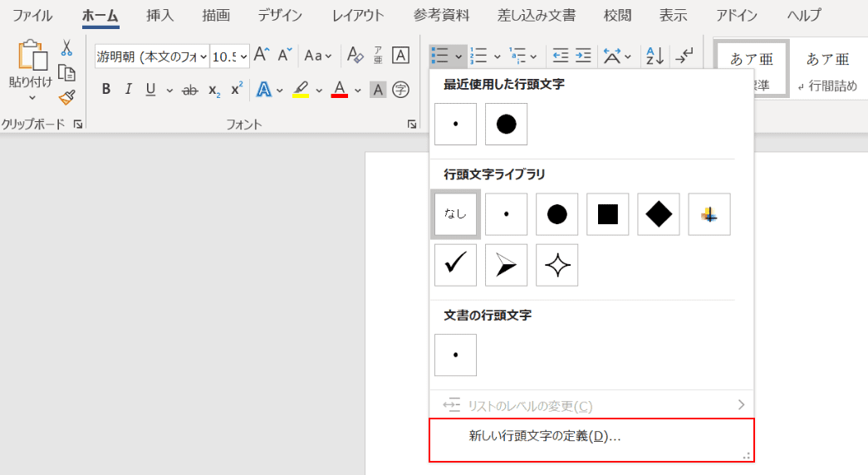Switch to the デザイン tab

(280, 16)
